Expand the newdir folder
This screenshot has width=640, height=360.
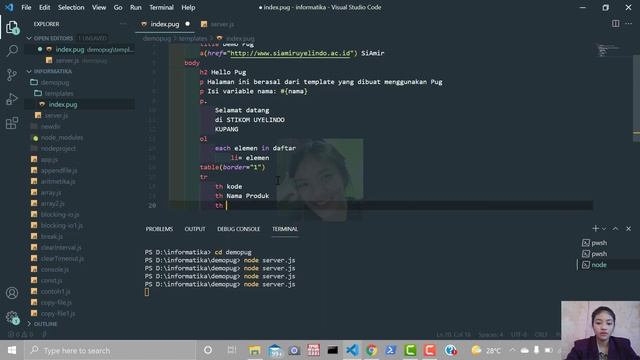[x=50, y=127]
